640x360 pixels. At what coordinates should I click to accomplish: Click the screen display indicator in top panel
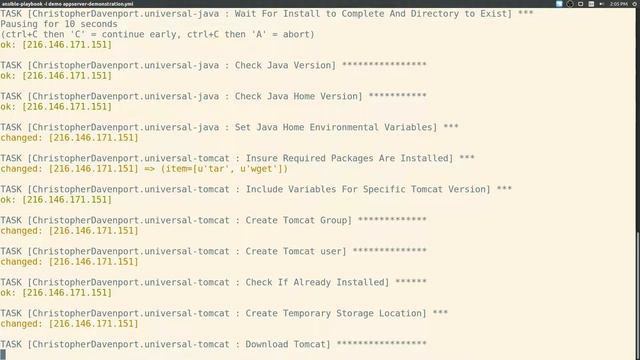580,4
